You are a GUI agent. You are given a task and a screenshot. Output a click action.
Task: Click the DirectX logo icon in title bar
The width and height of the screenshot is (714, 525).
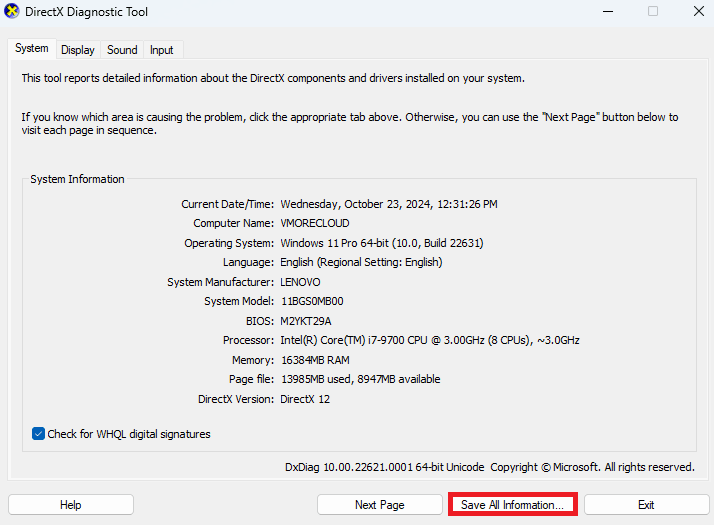[x=11, y=11]
